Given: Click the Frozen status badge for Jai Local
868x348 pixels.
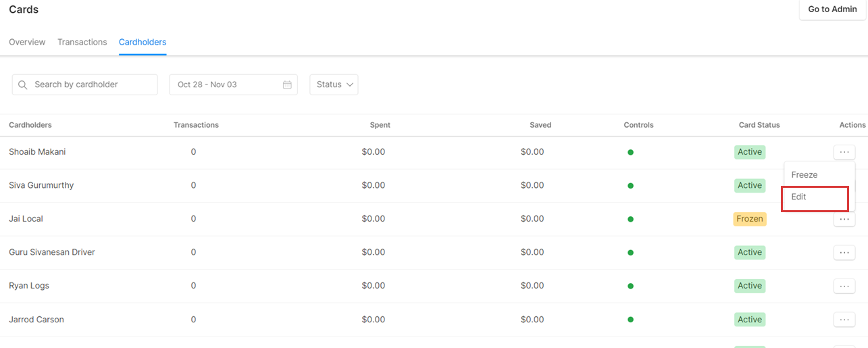Looking at the screenshot, I should (x=750, y=219).
